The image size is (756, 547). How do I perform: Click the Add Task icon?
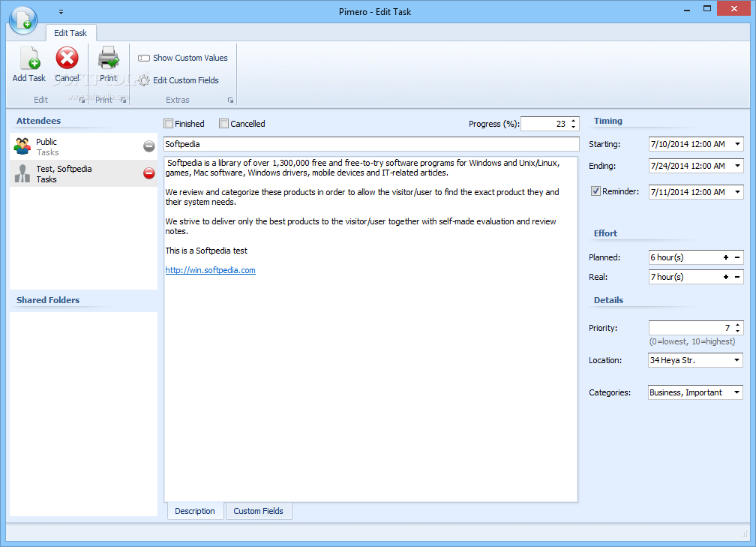(x=30, y=59)
